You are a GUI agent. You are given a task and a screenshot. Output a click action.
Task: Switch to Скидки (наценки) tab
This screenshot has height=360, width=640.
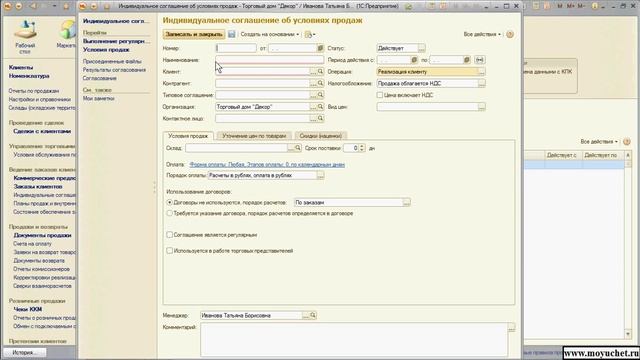(320, 136)
